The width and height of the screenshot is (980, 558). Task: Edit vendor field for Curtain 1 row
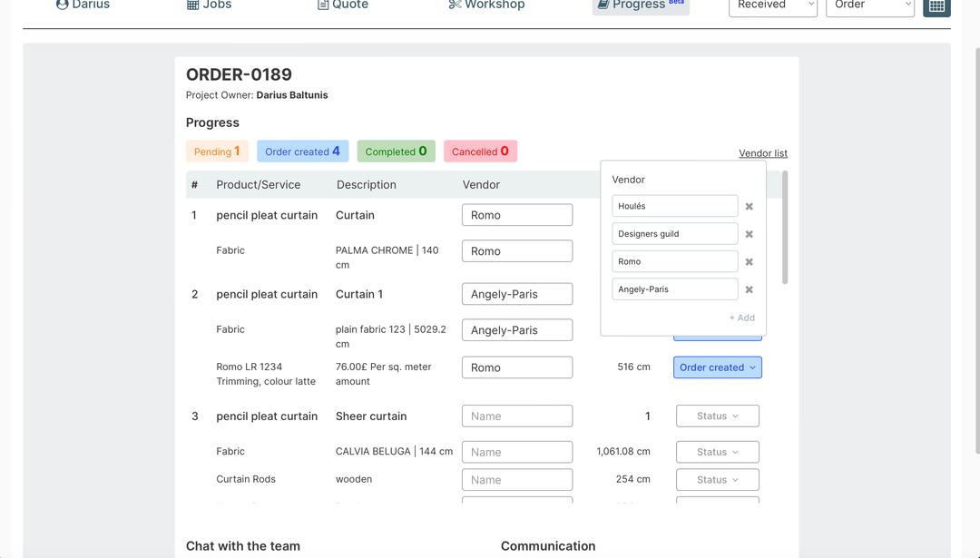pos(517,294)
